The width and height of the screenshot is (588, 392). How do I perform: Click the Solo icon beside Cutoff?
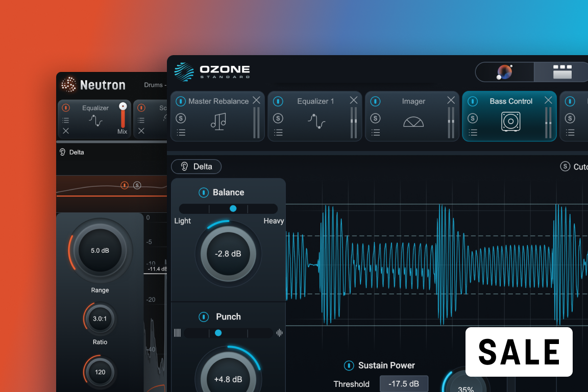[x=565, y=166]
